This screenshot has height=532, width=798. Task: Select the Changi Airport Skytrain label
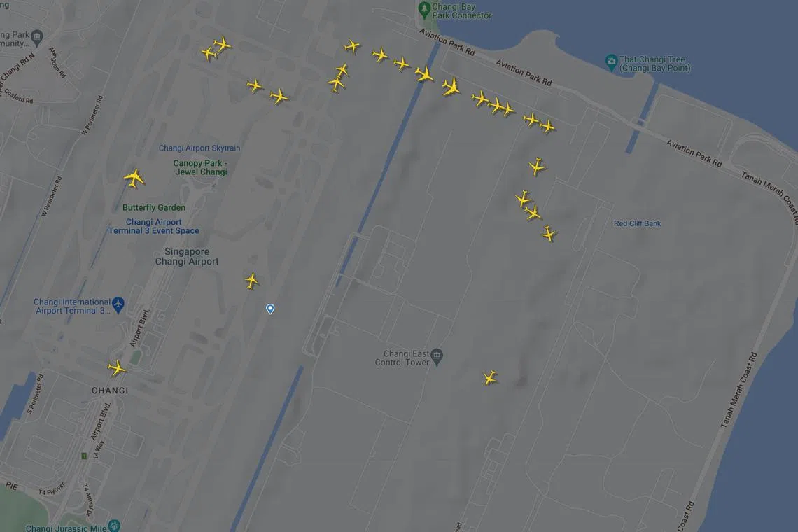coord(199,148)
